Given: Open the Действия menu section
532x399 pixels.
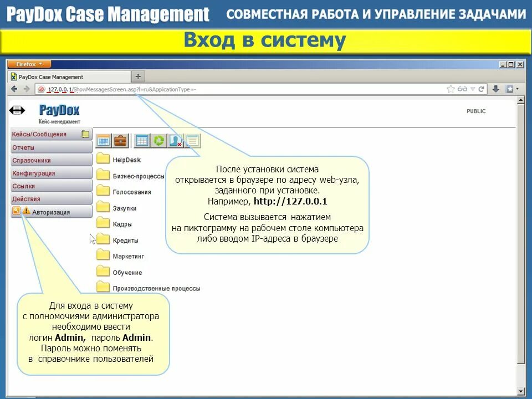Looking at the screenshot, I should [52, 199].
